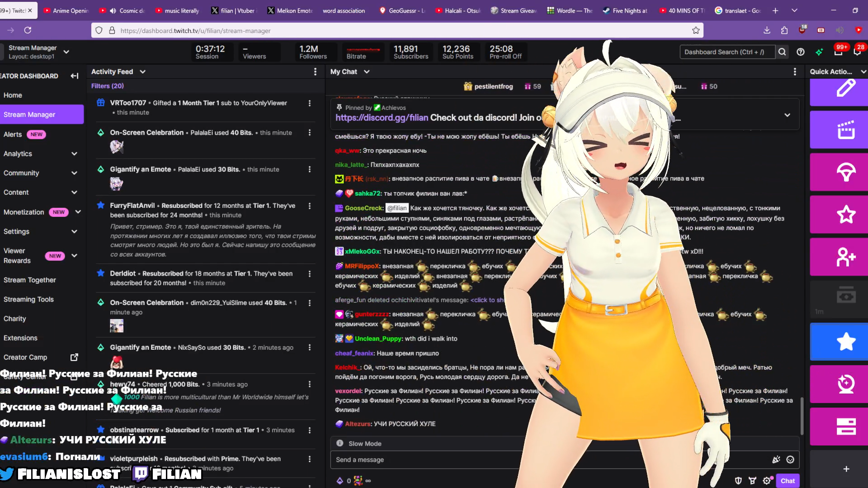Open help question mark icon
This screenshot has height=488, width=868.
[x=801, y=52]
